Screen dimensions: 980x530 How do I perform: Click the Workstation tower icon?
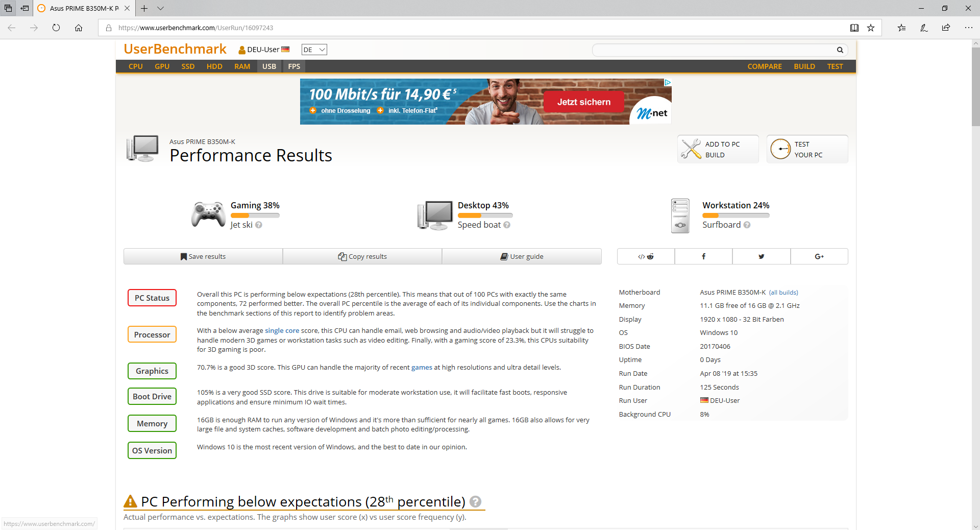680,215
